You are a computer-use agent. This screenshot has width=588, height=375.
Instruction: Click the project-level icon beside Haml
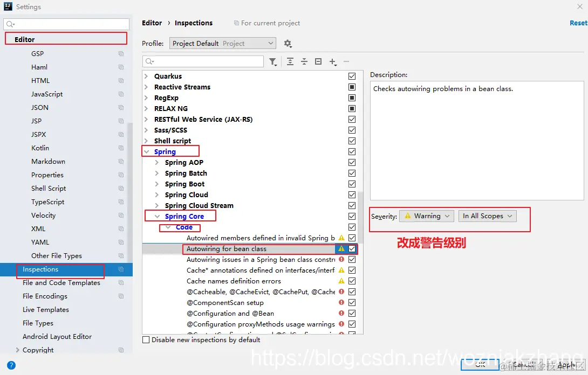pos(121,67)
